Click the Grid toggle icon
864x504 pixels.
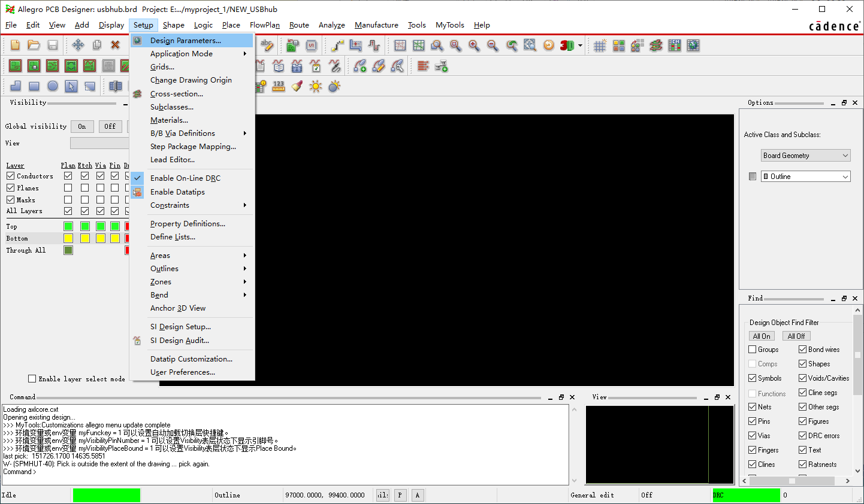coord(600,45)
